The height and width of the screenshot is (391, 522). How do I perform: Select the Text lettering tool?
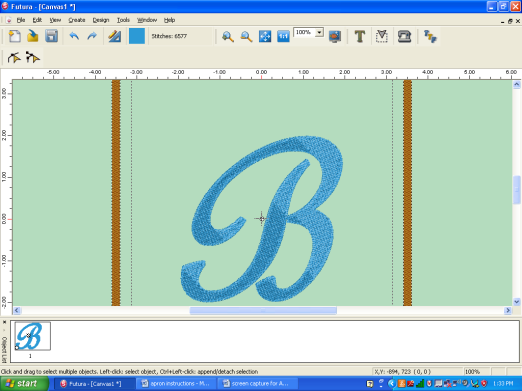click(360, 36)
